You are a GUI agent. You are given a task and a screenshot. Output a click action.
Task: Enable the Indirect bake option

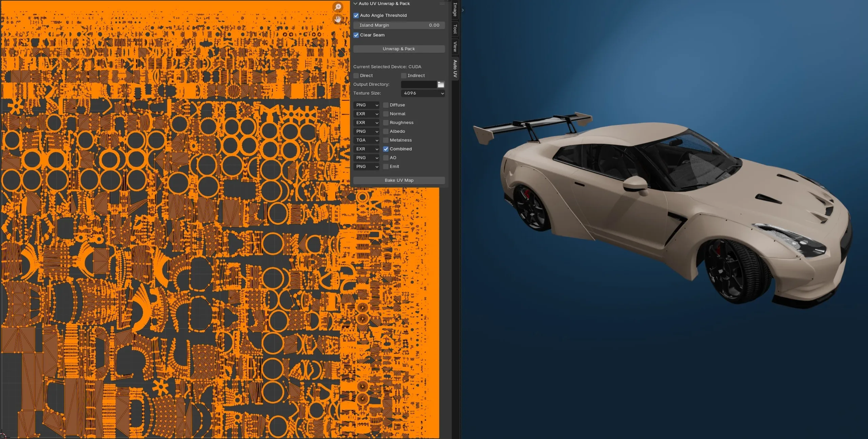(x=404, y=75)
